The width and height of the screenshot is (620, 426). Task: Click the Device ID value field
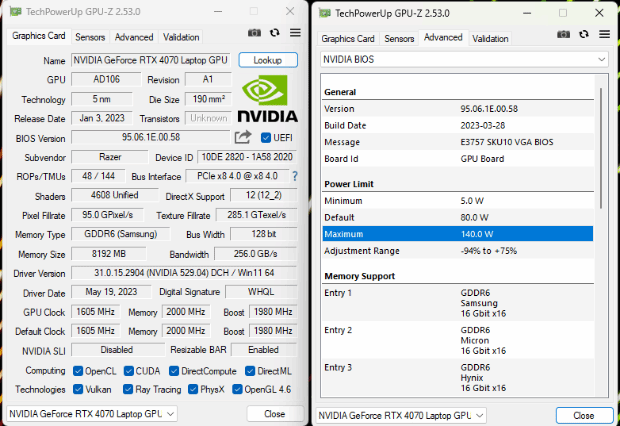point(247,157)
